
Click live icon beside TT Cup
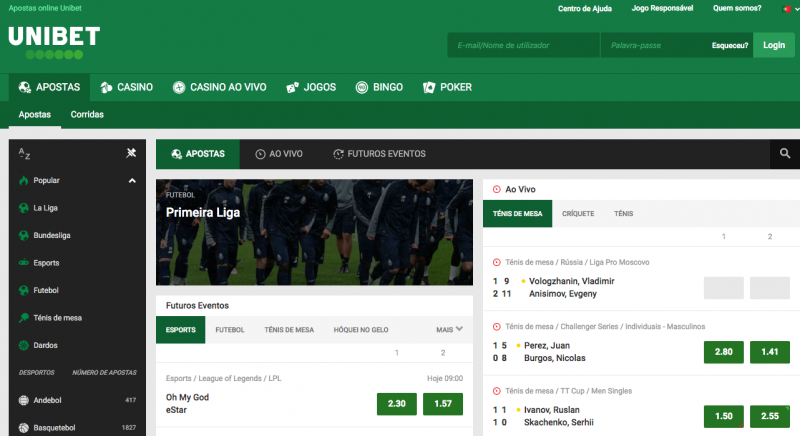pos(496,391)
